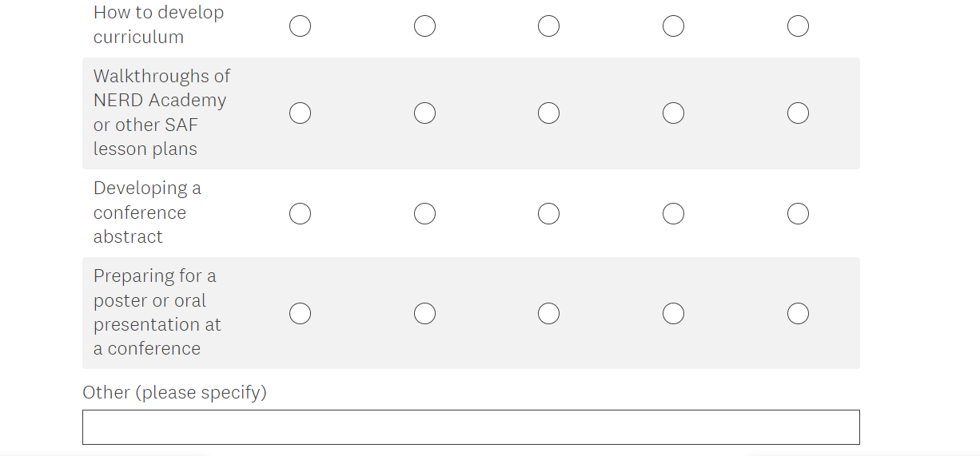This screenshot has height=456, width=980.
Task: Click the Other (please specify) text field
Action: [x=471, y=427]
